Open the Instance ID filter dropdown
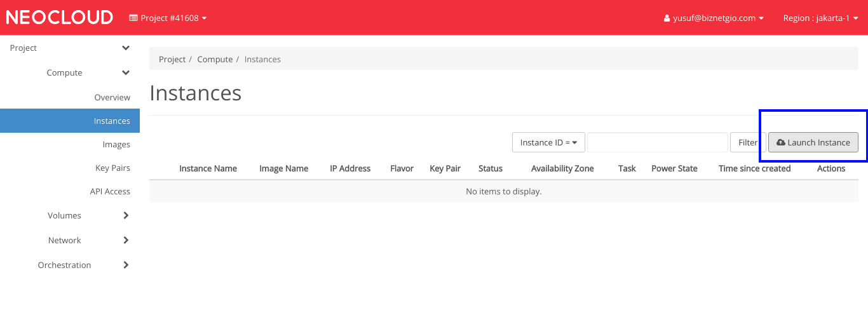The image size is (868, 322). tap(548, 142)
